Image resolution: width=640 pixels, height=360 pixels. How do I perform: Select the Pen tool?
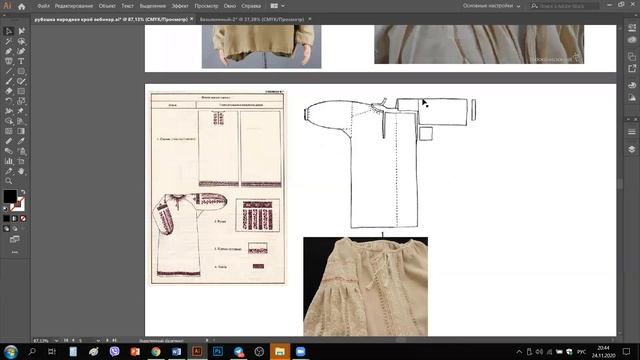pyautogui.click(x=9, y=51)
